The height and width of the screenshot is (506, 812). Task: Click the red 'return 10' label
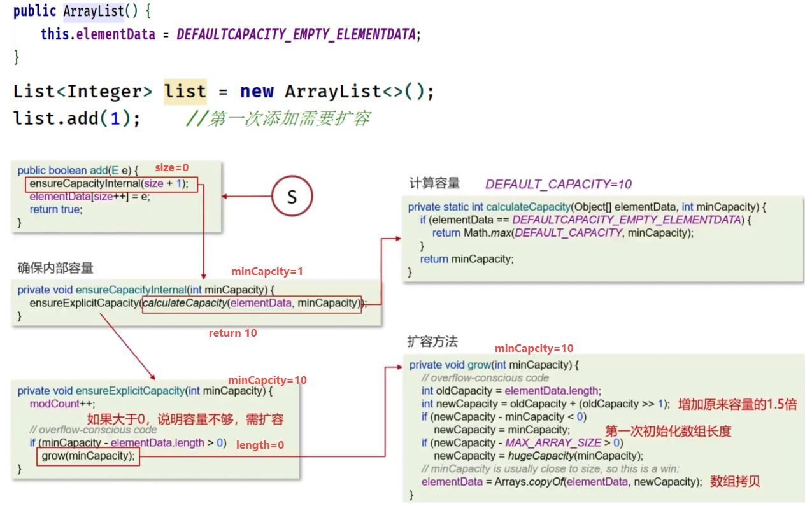pos(233,333)
